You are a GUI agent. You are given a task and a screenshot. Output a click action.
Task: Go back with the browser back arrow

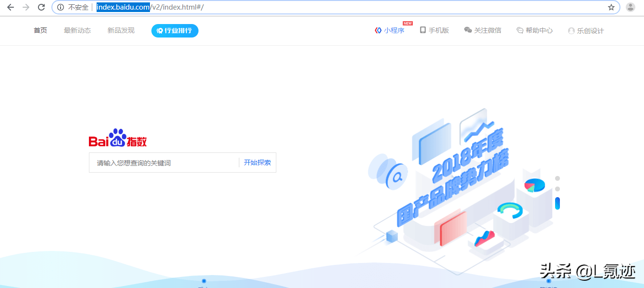pos(11,7)
